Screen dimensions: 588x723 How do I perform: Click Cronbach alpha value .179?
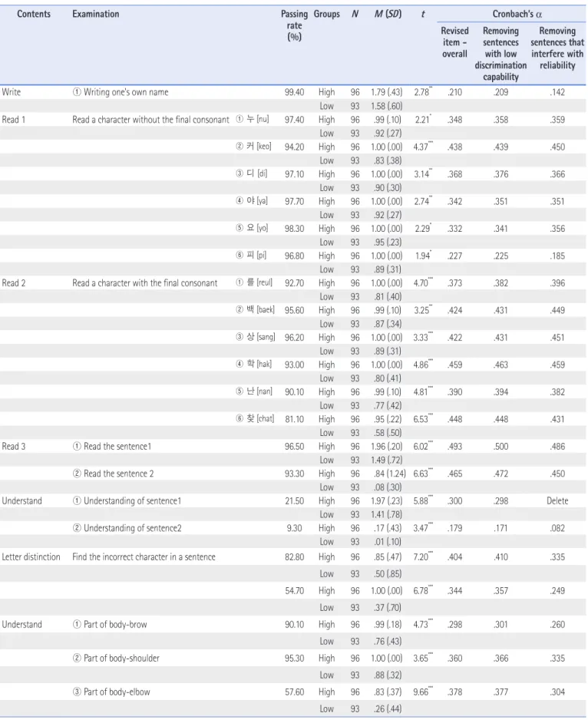pos(454,528)
